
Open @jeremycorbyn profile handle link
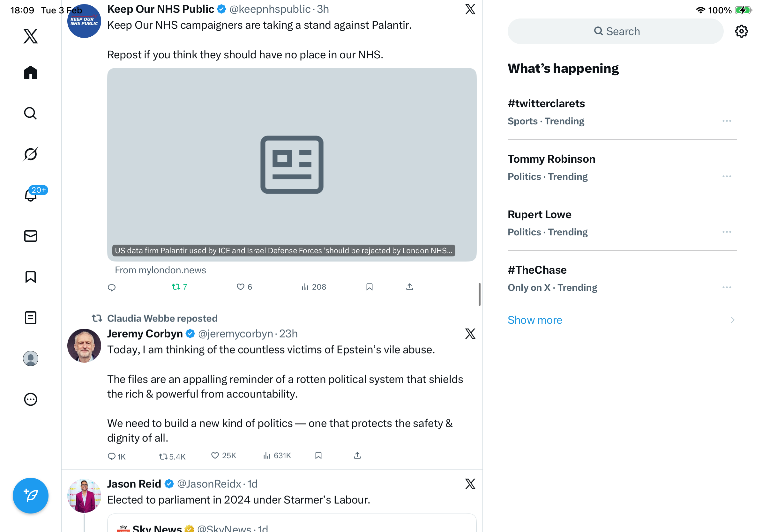point(235,334)
